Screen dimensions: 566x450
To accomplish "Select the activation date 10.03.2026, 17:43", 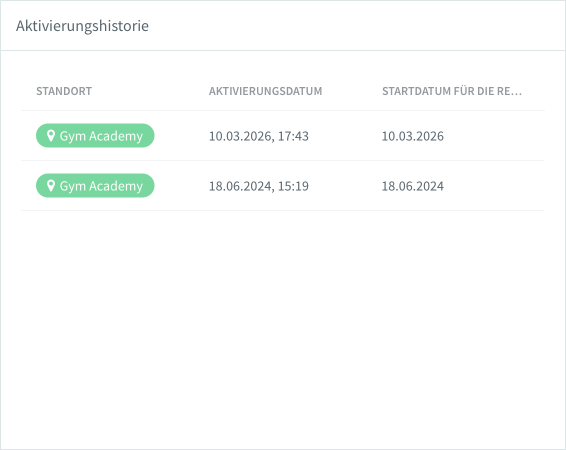I will (x=259, y=136).
